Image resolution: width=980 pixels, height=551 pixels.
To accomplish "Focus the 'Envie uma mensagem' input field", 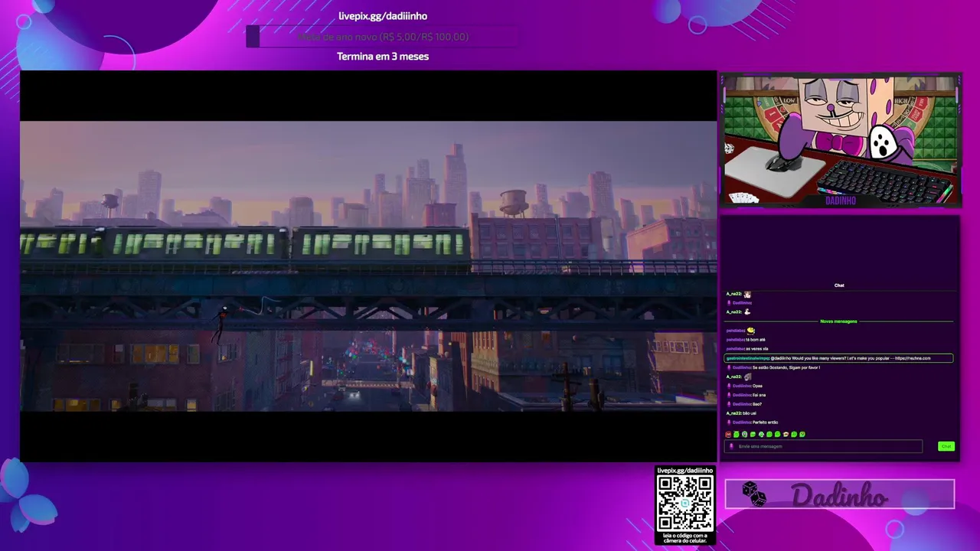I will pos(823,446).
